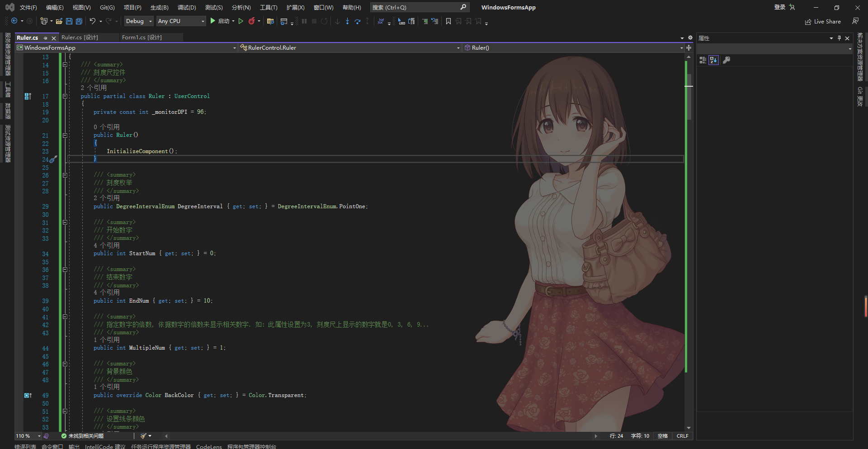Open the 错误列表 bottom panel tab

(x=25, y=446)
